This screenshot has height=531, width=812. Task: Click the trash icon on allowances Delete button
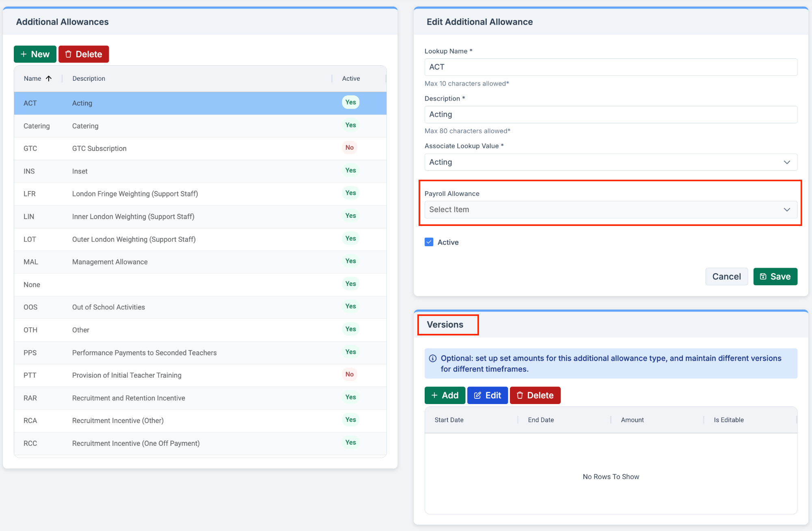68,54
